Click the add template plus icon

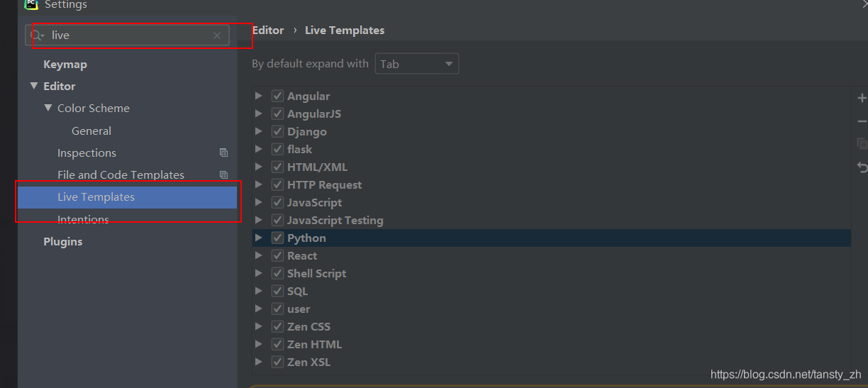click(862, 98)
